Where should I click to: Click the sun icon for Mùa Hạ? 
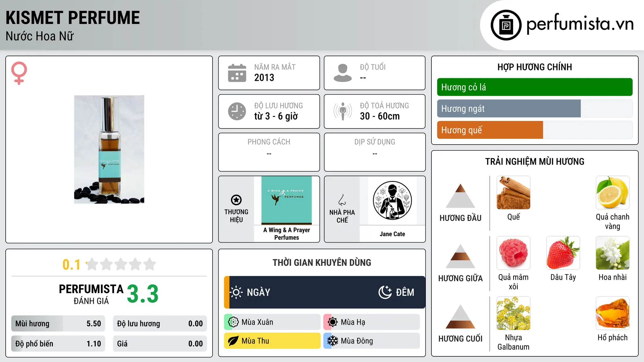[333, 322]
